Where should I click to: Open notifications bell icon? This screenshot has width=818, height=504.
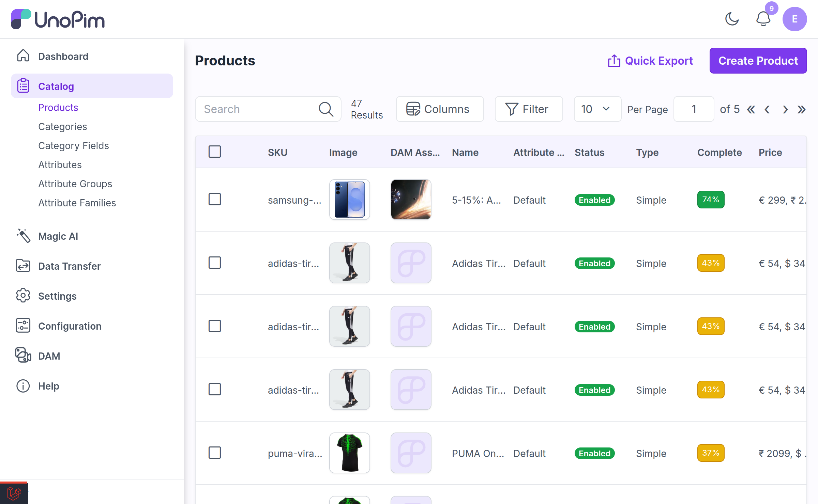(763, 19)
